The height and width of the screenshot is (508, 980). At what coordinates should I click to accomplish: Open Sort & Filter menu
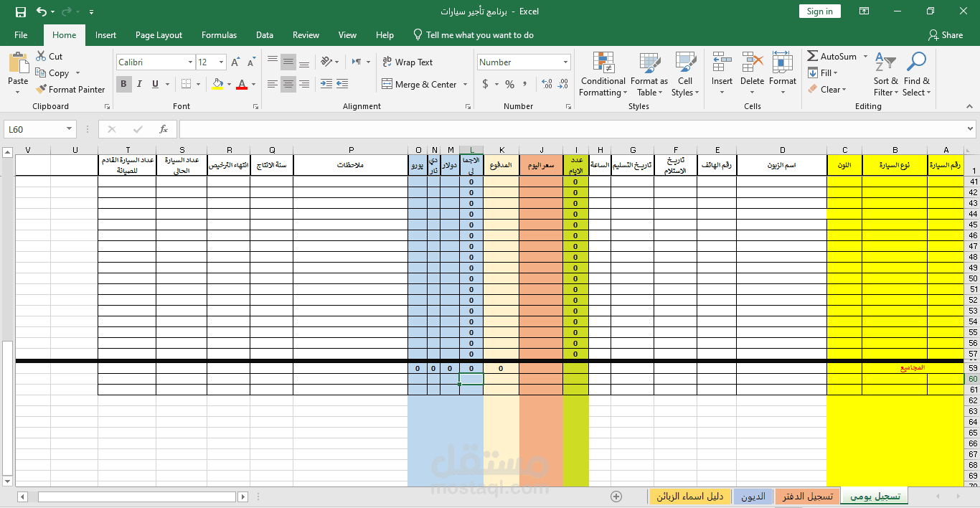click(886, 74)
